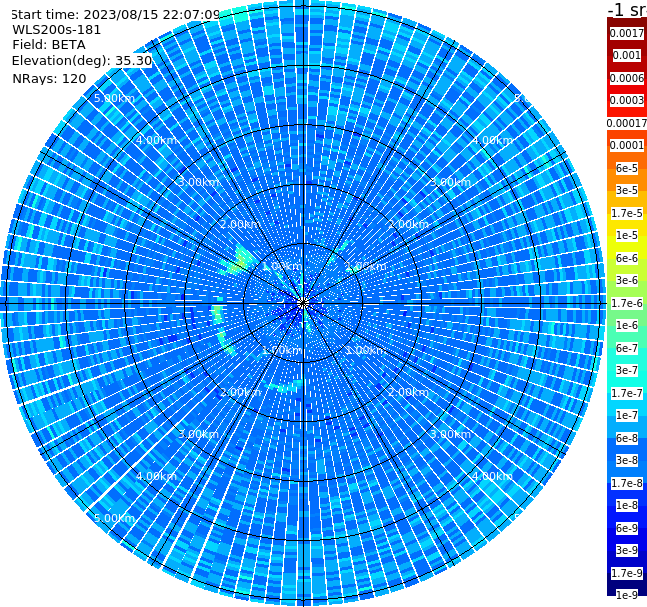Click the 1e-7 colorbar tick label
The width and height of the screenshot is (647, 607).
coord(627,415)
